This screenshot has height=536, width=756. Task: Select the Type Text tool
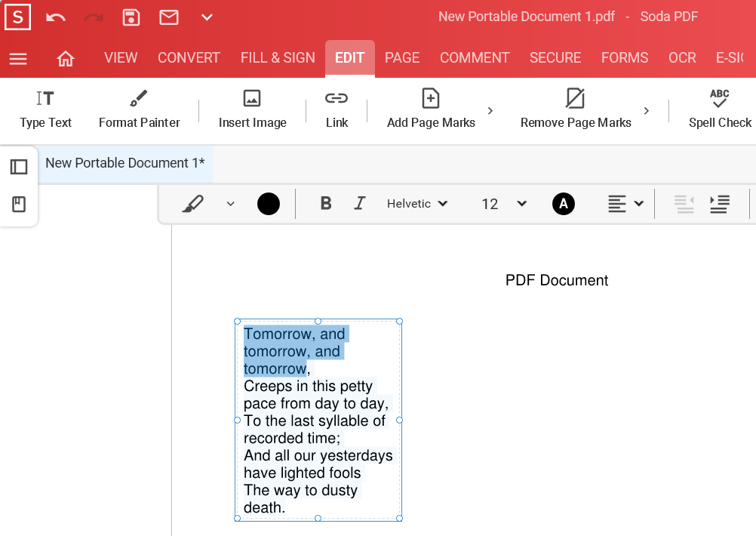[x=45, y=109]
